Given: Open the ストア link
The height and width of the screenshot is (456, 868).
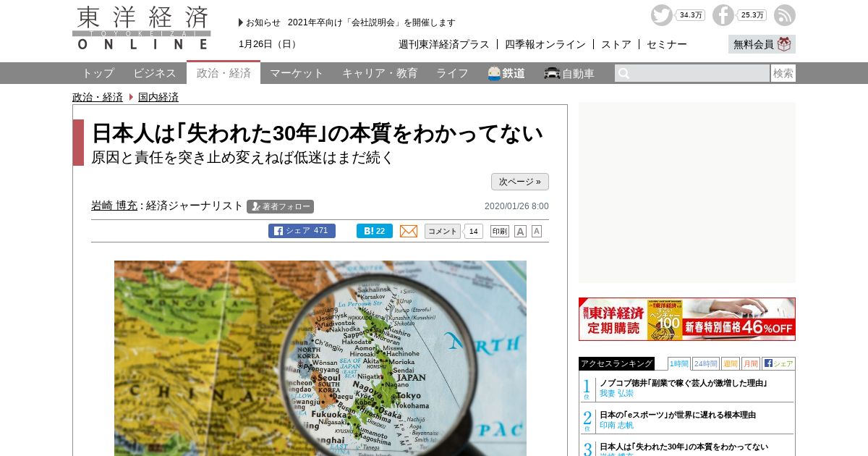Looking at the screenshot, I should tap(616, 44).
